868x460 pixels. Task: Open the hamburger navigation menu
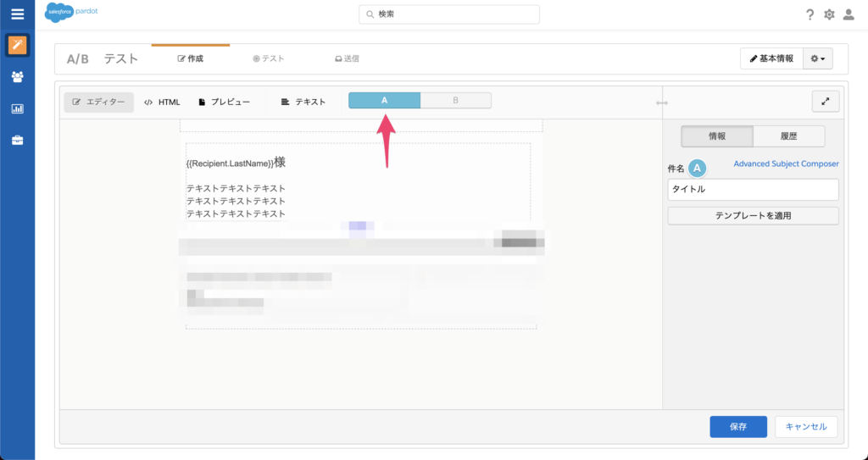pyautogui.click(x=17, y=14)
